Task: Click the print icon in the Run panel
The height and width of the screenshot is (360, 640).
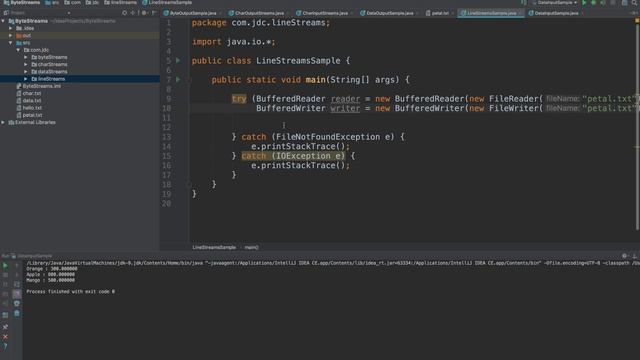Action: 17,304
